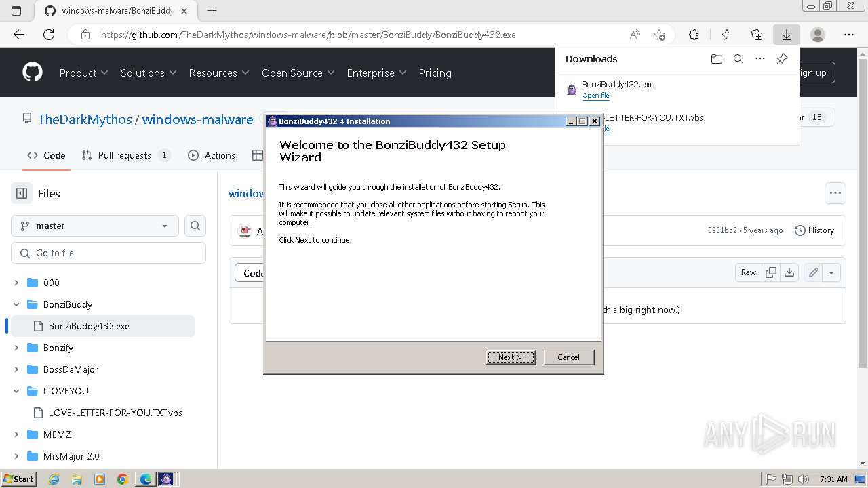
Task: Open downloads folder icon in Downloads panel
Action: (x=717, y=59)
